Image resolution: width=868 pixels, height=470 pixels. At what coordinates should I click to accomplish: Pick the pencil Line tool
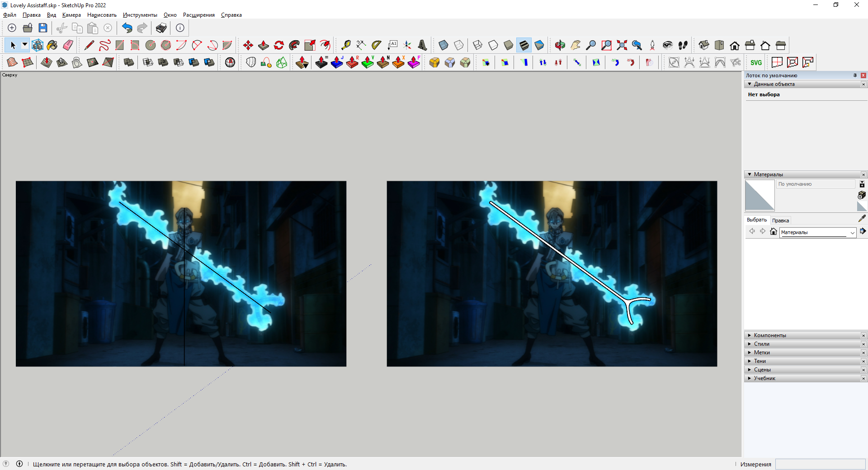89,45
